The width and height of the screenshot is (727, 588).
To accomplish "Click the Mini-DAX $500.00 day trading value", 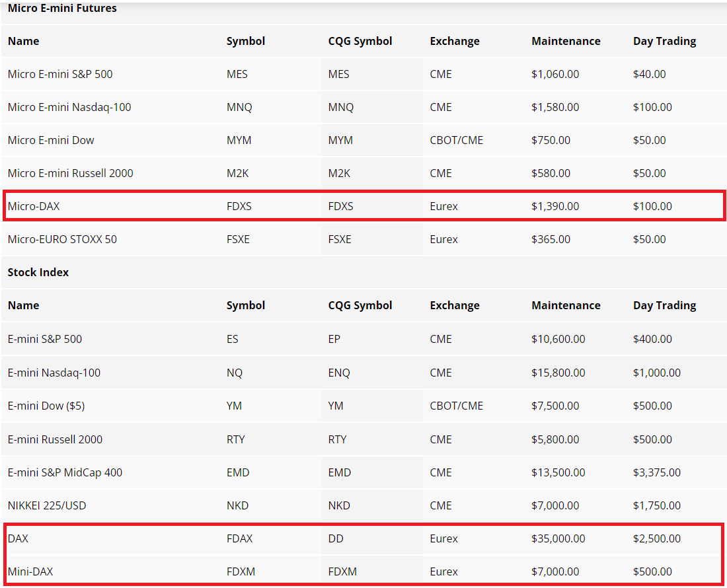I will (x=652, y=571).
